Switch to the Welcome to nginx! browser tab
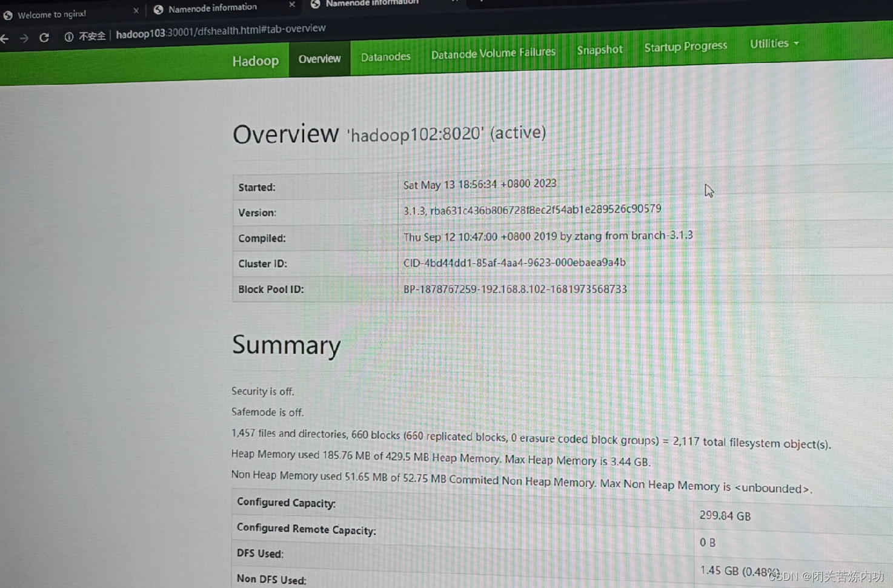The width and height of the screenshot is (893, 588). pos(51,14)
